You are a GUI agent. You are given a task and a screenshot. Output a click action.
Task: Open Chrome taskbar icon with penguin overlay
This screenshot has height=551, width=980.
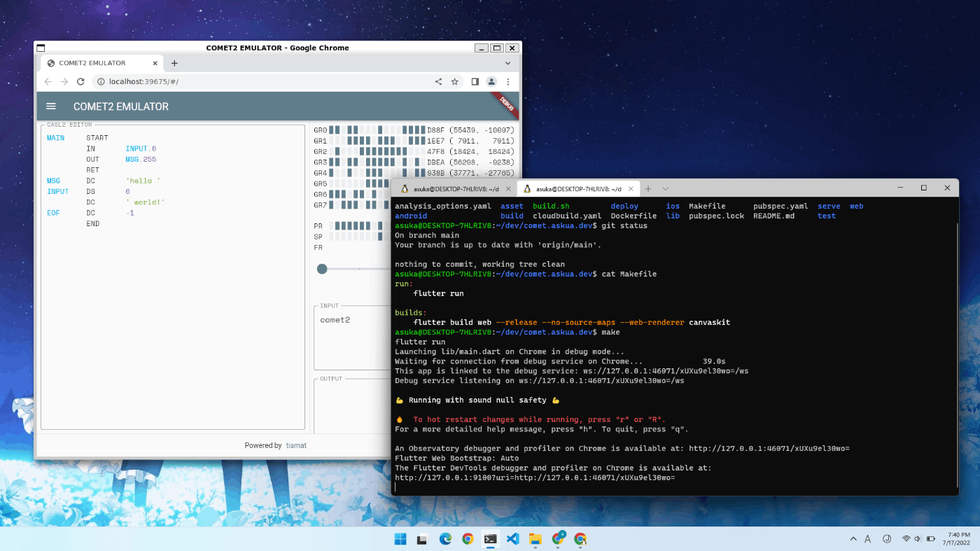click(x=580, y=539)
